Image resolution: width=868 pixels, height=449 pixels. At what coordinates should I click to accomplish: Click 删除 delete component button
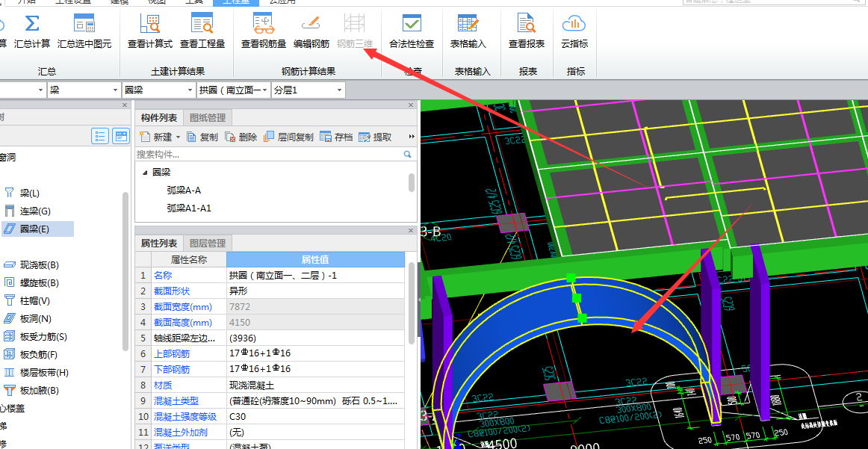coord(241,137)
